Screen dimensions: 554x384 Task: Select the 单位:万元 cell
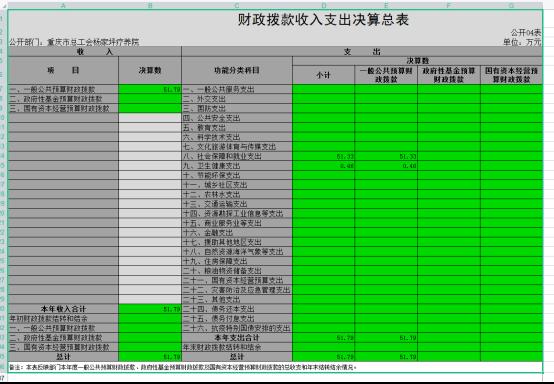(x=522, y=42)
